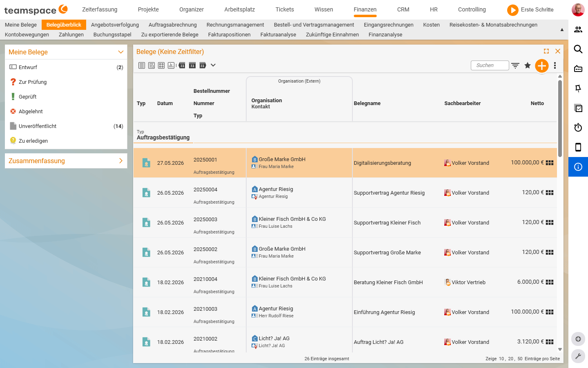Click the table vertical scrollbar

[x=560, y=119]
